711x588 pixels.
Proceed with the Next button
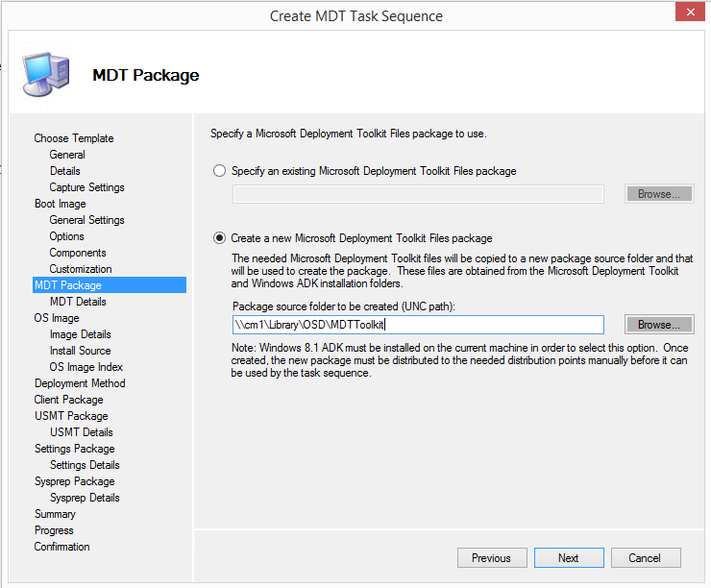click(569, 557)
